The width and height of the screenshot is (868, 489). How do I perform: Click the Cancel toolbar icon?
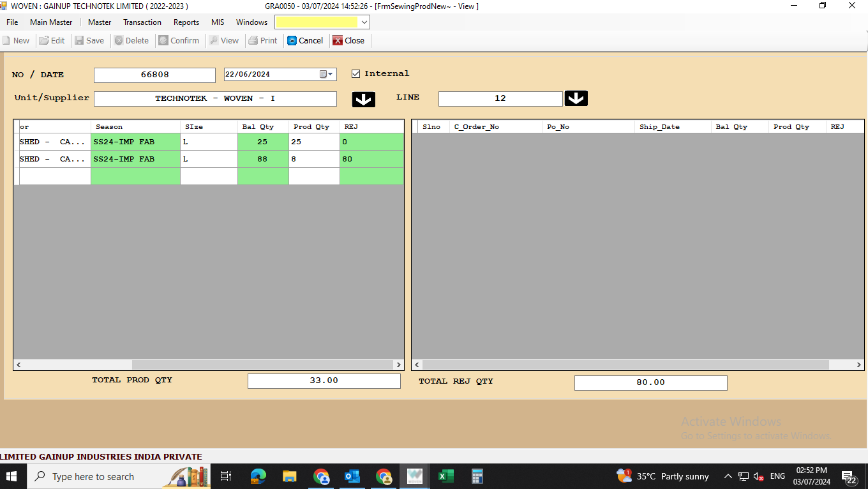tap(292, 40)
